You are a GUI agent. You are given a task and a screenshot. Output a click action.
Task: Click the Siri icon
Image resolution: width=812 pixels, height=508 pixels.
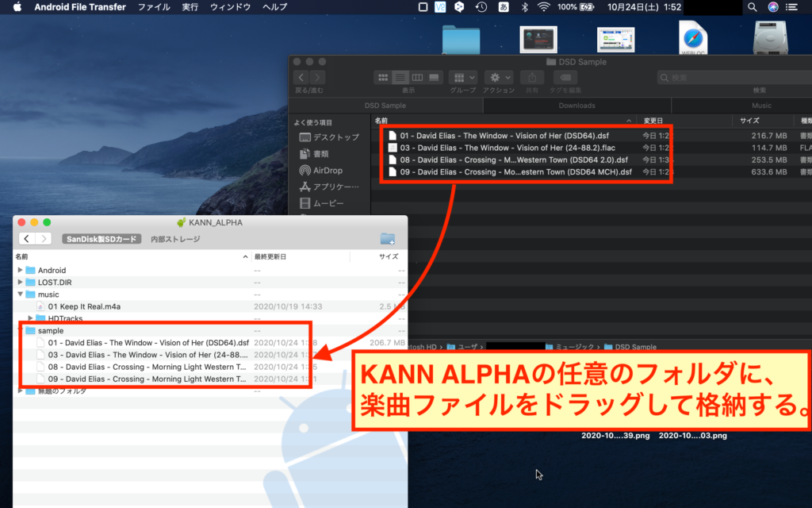click(x=772, y=6)
